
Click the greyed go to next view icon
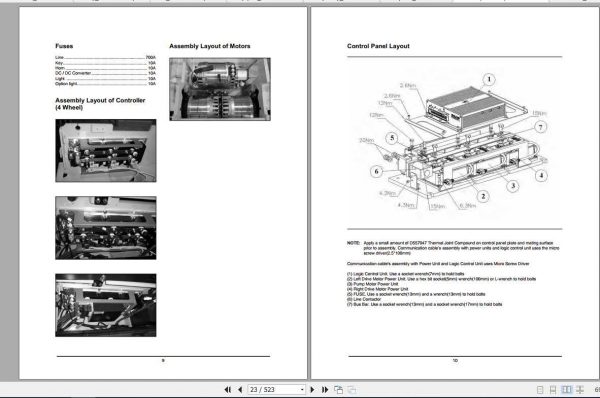click(x=352, y=390)
